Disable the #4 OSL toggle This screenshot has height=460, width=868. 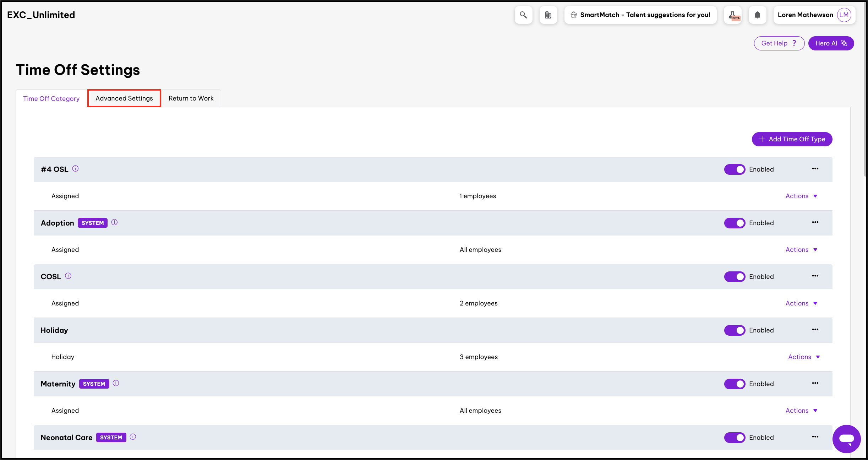tap(735, 169)
